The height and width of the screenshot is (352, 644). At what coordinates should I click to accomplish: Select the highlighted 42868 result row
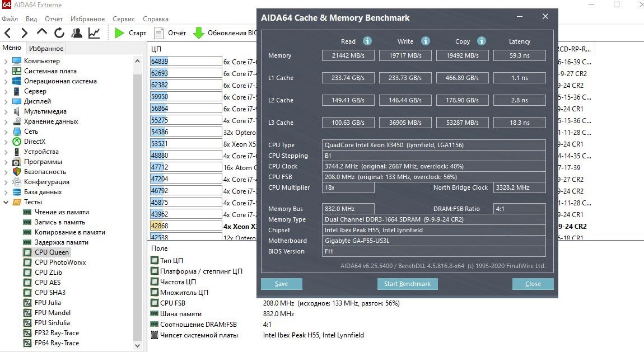tap(186, 226)
